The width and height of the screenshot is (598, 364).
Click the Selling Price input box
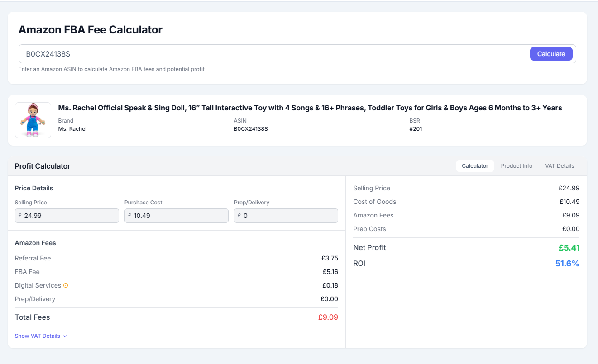click(x=67, y=216)
